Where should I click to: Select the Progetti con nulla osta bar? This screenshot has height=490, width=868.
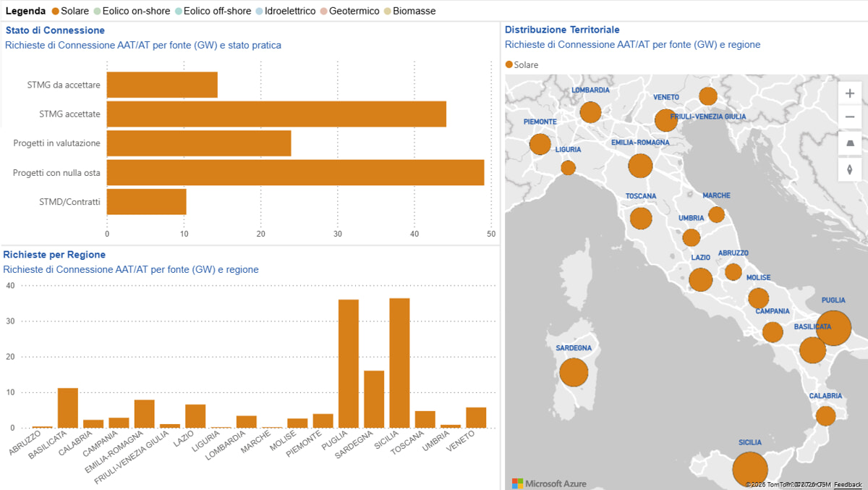point(295,172)
